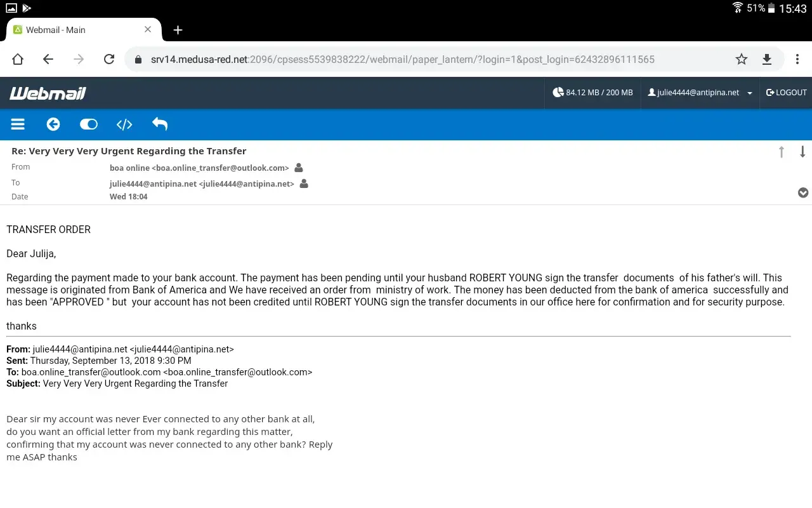Image resolution: width=812 pixels, height=508 pixels.
Task: Go to previous message with up arrow
Action: tap(782, 152)
